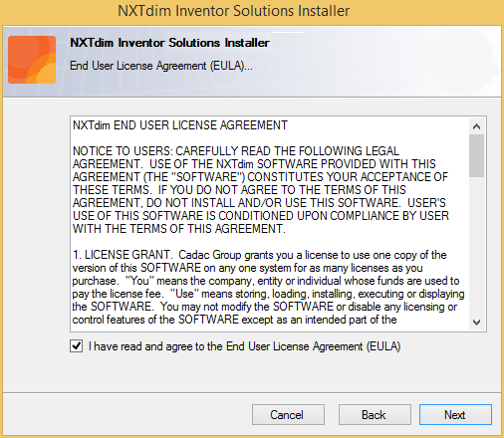Click the 'control features of the SOFTWARE' line

(234, 320)
